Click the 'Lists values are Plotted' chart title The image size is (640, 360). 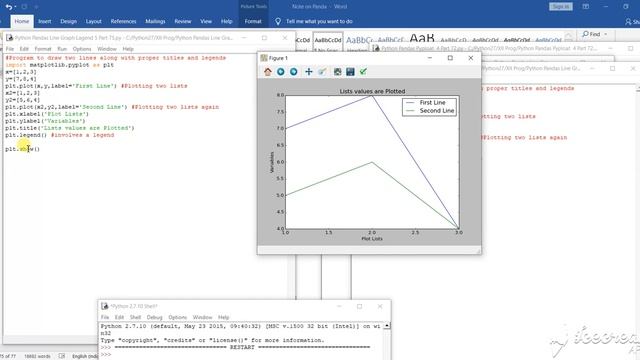pos(372,91)
